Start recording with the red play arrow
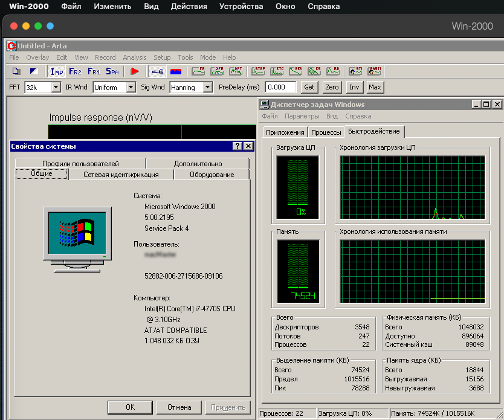504x420 pixels. (135, 71)
